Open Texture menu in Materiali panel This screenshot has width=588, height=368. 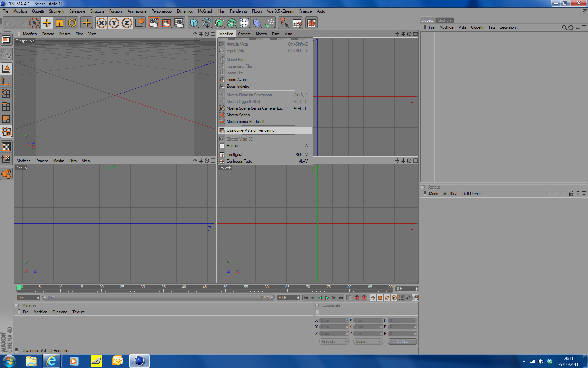pyautogui.click(x=79, y=312)
